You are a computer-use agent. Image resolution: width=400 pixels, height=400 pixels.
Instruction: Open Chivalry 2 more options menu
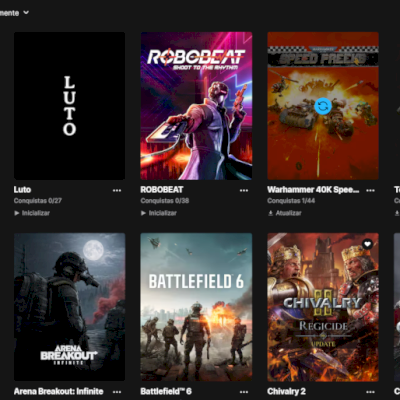370,392
